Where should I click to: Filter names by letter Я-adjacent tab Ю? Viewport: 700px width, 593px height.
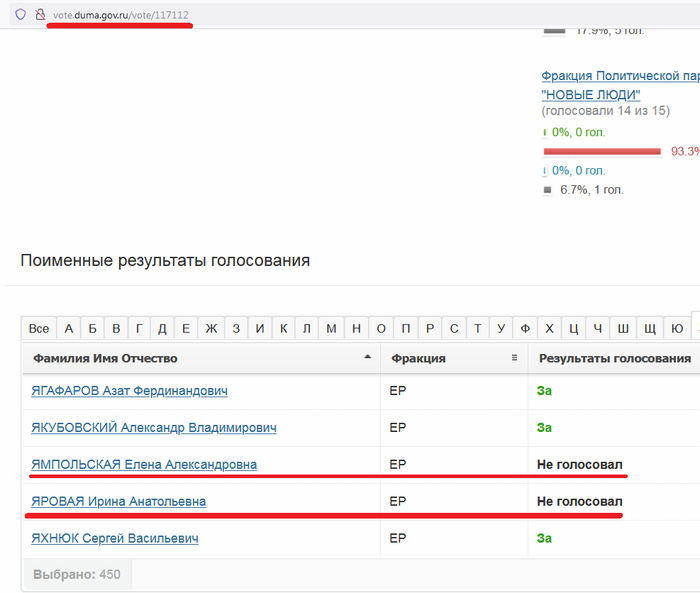[677, 328]
